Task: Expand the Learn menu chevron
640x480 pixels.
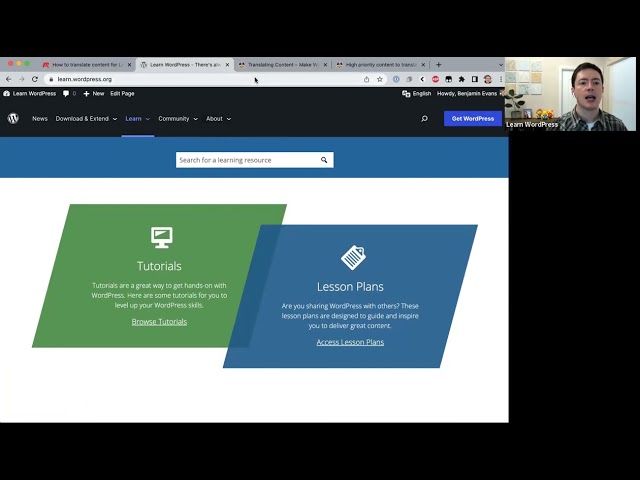Action: pos(148,119)
